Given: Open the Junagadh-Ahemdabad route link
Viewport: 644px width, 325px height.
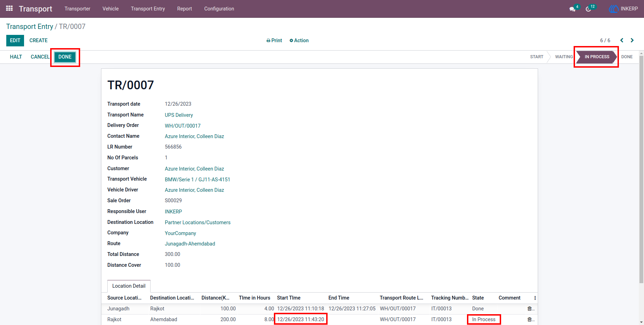Looking at the screenshot, I should coord(190,244).
